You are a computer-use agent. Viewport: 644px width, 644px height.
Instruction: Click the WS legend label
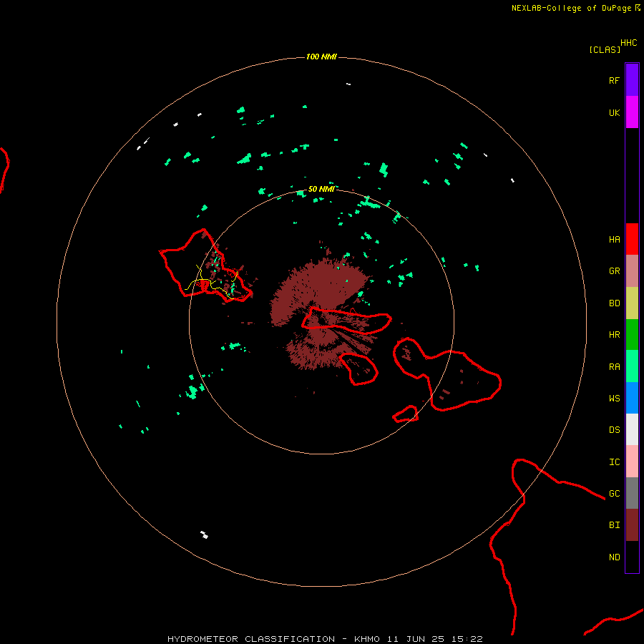614,398
